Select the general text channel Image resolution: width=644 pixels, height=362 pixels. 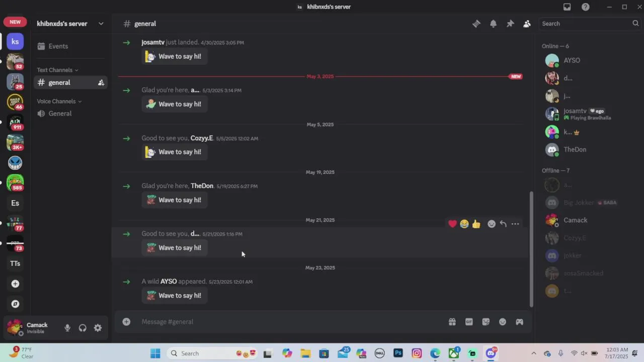pos(70,82)
